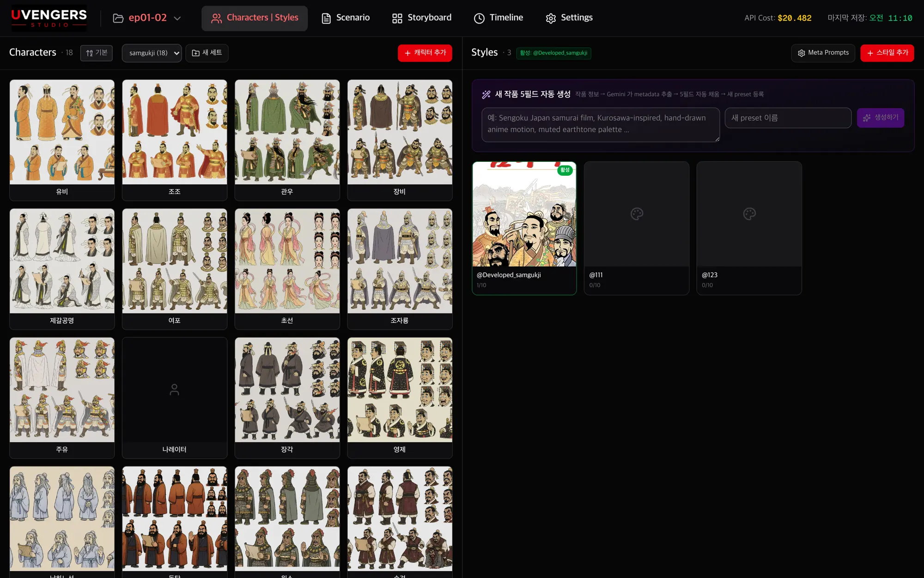
Task: Select the @111 style card
Action: point(637,228)
